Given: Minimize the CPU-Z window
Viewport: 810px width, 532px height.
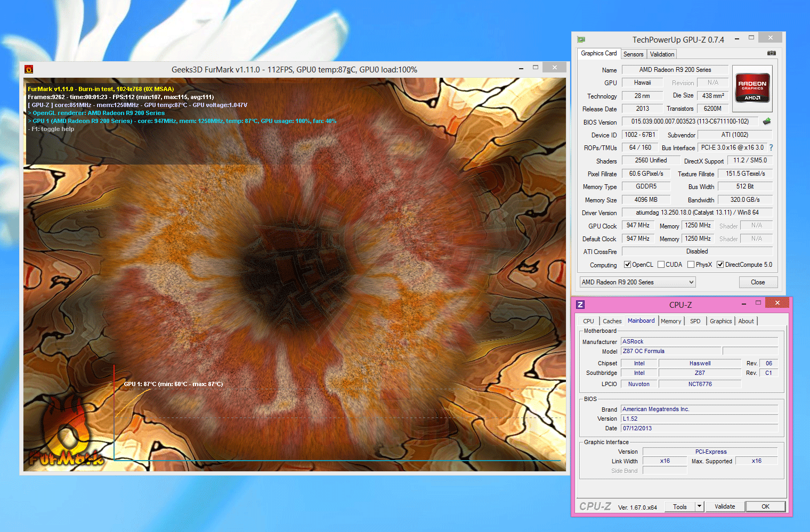Looking at the screenshot, I should (x=743, y=304).
